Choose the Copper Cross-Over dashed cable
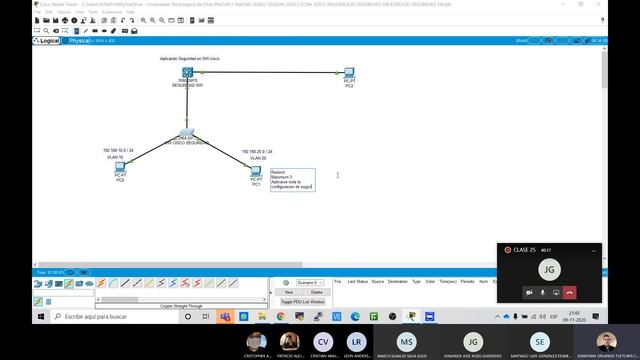This screenshot has width=640, height=360. click(137, 283)
